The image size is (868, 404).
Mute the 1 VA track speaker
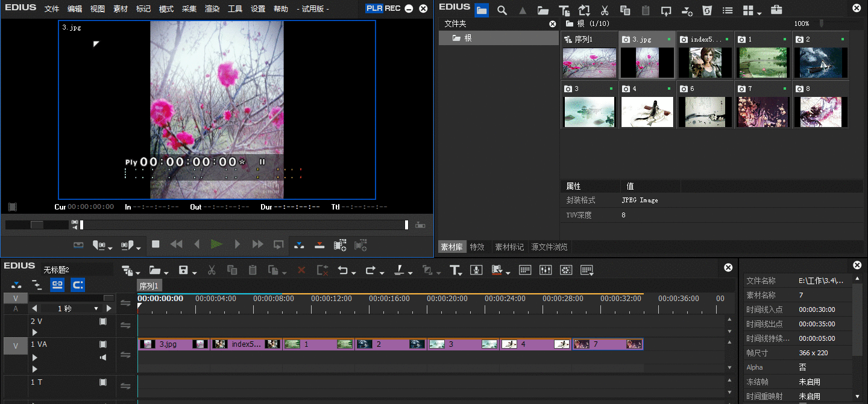pos(103,358)
